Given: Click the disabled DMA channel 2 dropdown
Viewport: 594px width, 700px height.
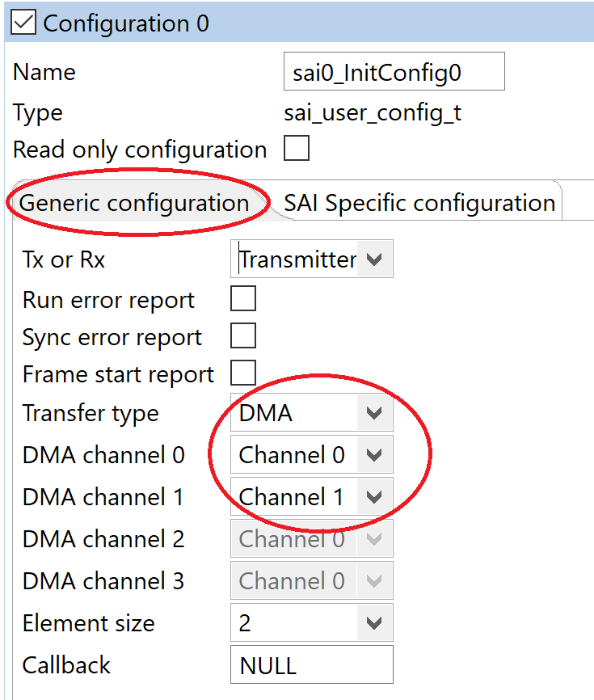Looking at the screenshot, I should click(311, 539).
